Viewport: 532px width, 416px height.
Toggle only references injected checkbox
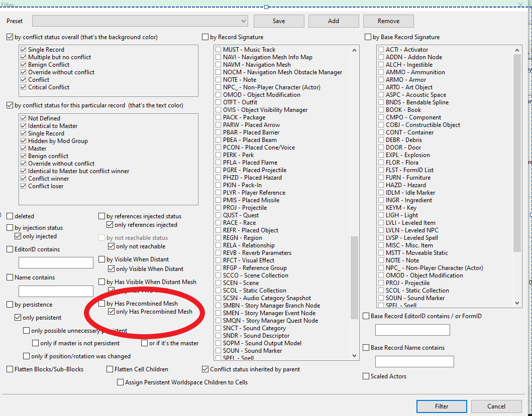click(x=110, y=224)
